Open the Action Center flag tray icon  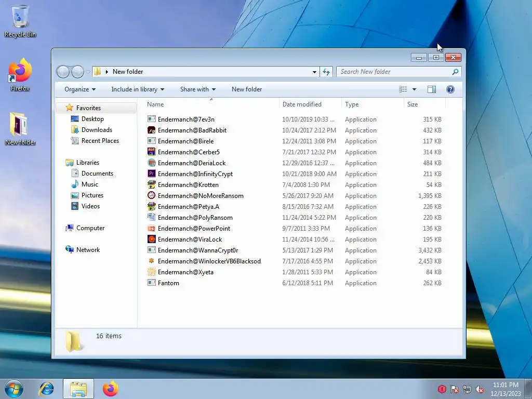(x=455, y=389)
